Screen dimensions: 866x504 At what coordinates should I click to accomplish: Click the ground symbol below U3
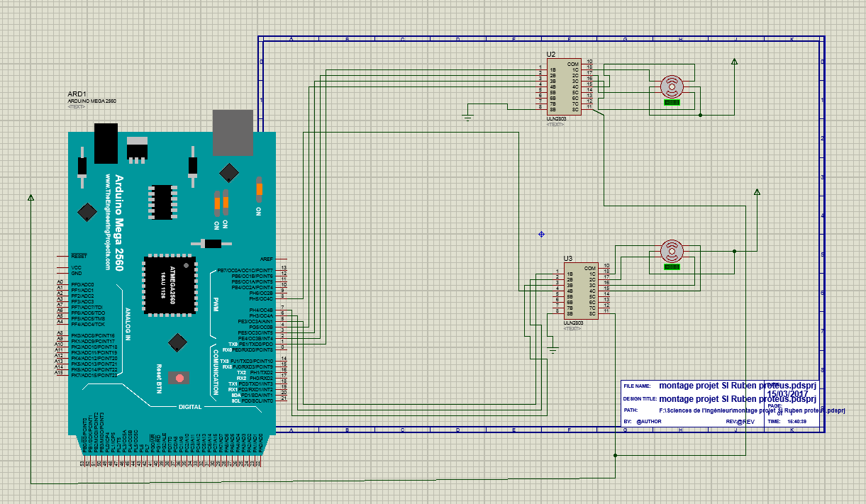(553, 349)
